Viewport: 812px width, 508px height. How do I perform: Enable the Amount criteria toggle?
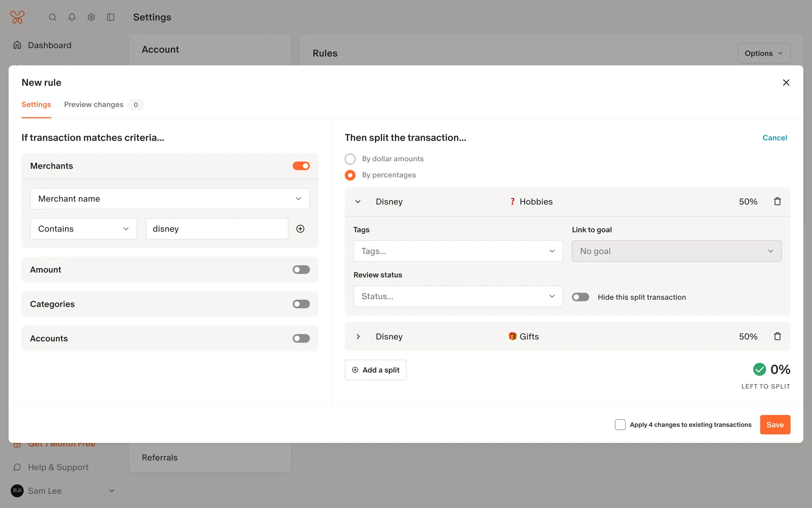(301, 270)
